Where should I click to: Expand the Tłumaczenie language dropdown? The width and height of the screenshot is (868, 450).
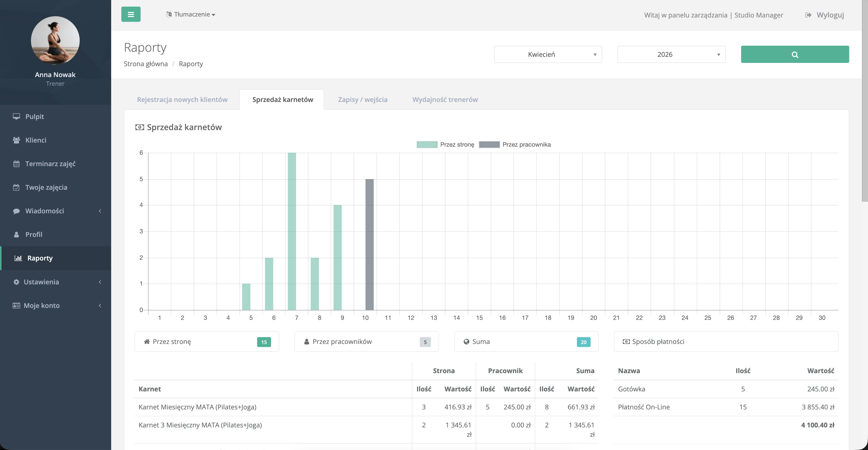coord(191,14)
